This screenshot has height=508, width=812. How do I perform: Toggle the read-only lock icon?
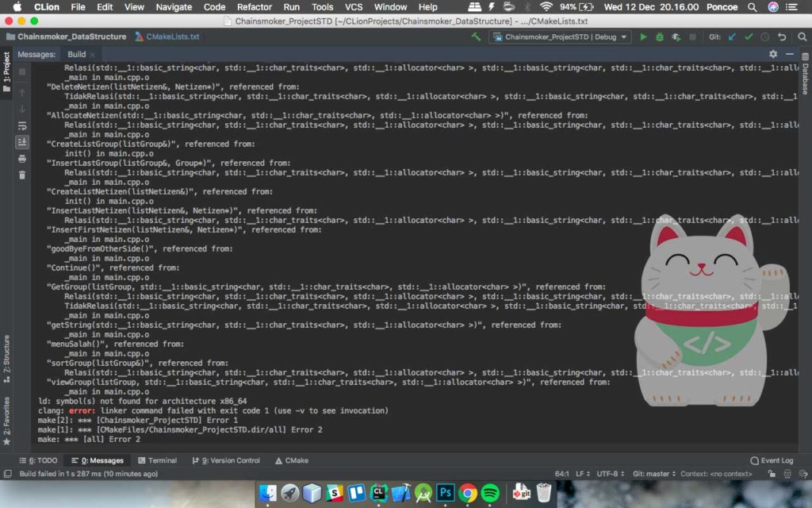[772, 474]
